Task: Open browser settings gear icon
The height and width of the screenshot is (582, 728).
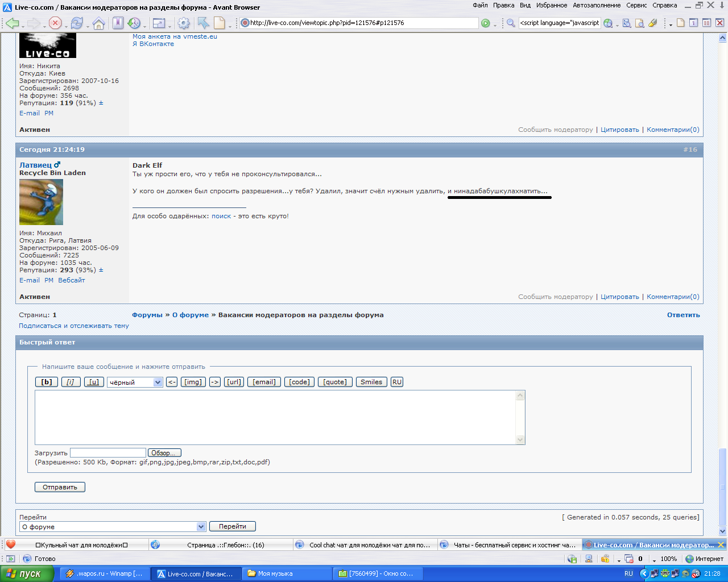Action: [183, 23]
